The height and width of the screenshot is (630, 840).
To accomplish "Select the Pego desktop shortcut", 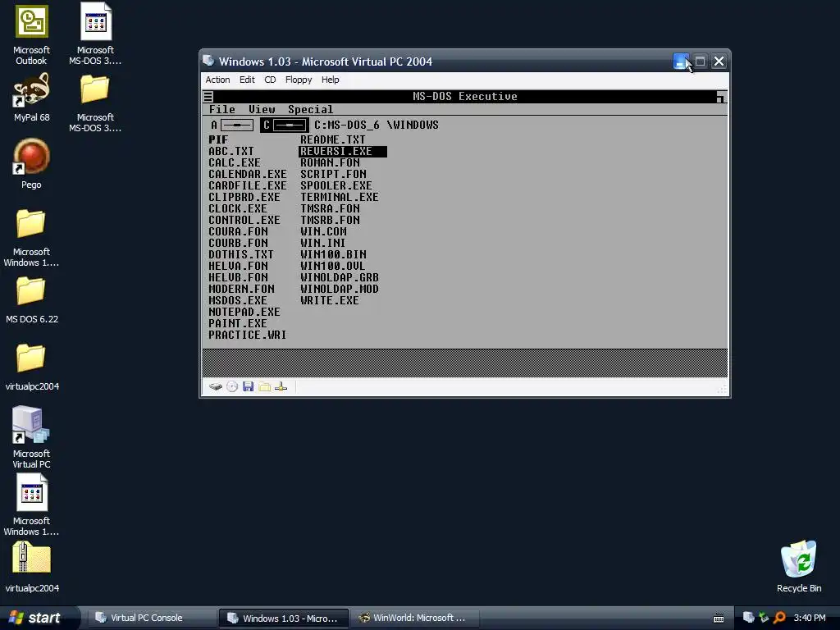I will (31, 164).
